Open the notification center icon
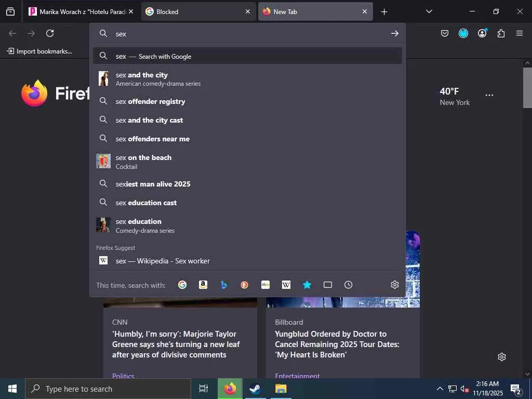Viewport: 532px width, 399px height. [x=516, y=389]
